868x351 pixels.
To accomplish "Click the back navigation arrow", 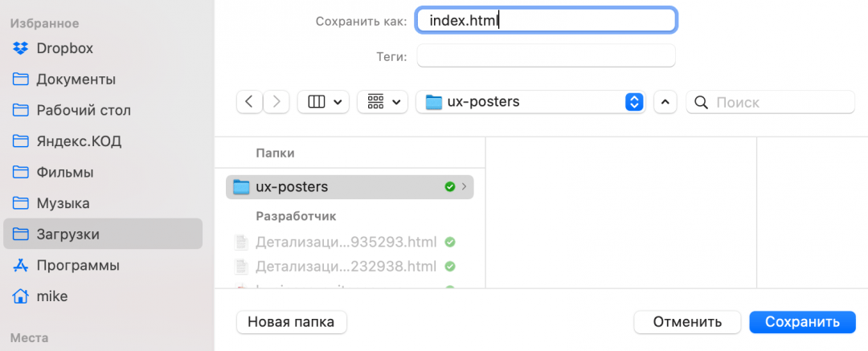I will pos(249,102).
